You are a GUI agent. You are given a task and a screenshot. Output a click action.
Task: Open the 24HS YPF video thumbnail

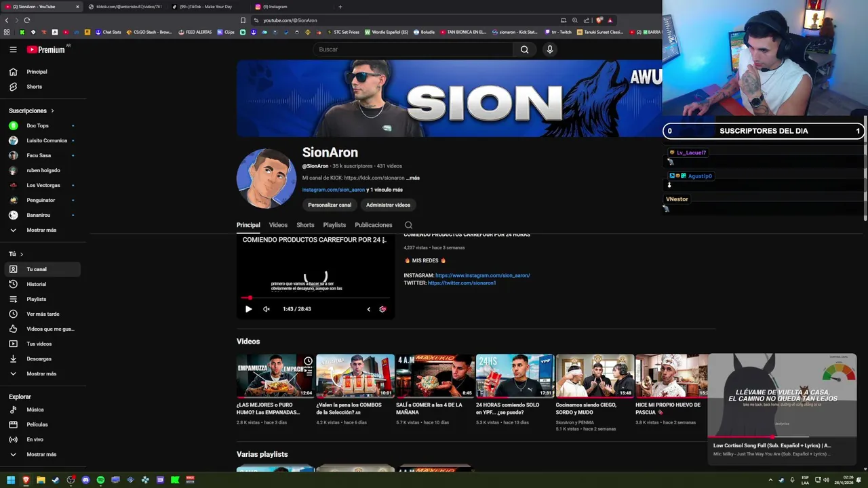pyautogui.click(x=515, y=375)
